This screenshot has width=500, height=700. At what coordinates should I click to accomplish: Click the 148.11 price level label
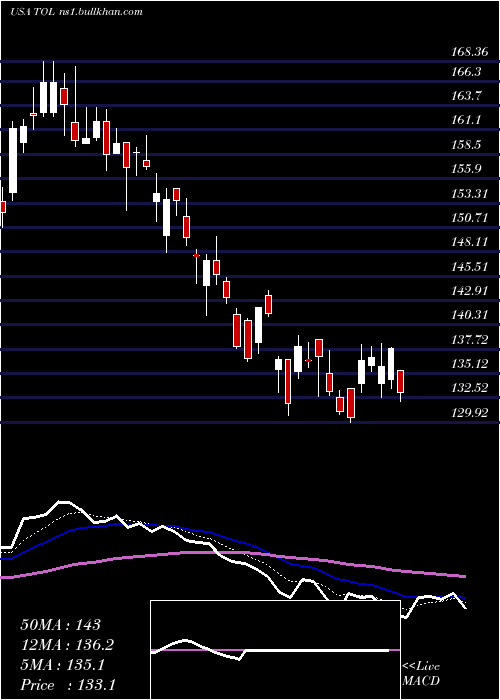tap(470, 242)
